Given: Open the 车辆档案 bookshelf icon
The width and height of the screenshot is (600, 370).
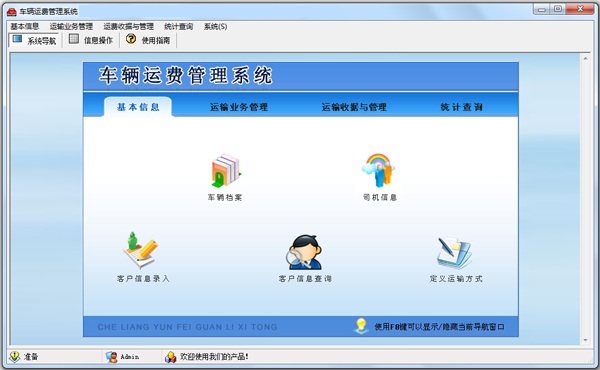Looking at the screenshot, I should (x=226, y=171).
